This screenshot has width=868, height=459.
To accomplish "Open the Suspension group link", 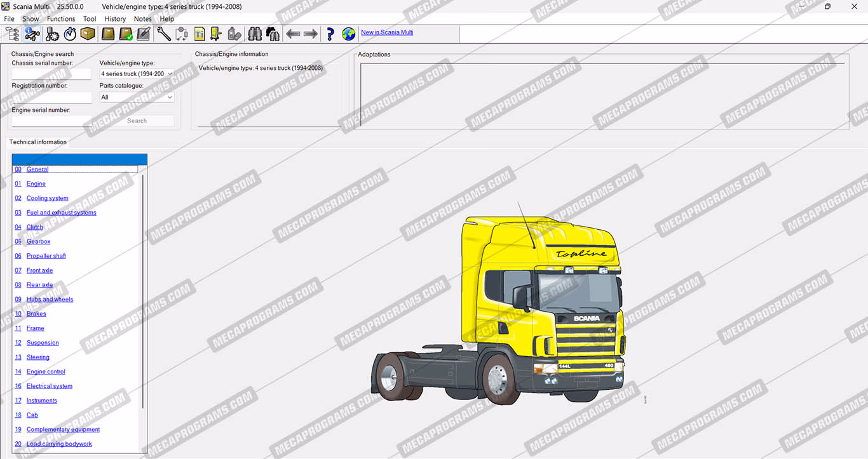I will pos(43,343).
